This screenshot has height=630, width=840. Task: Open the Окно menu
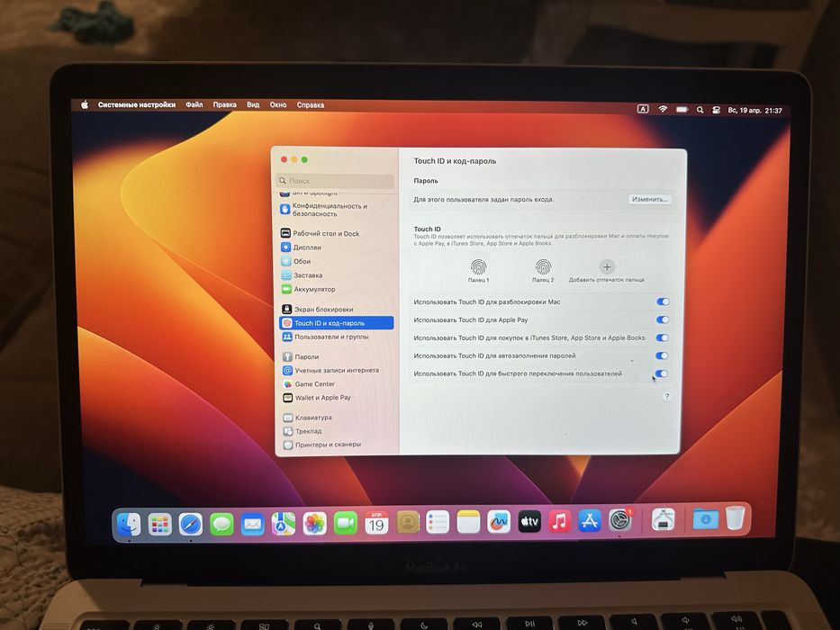[x=278, y=105]
